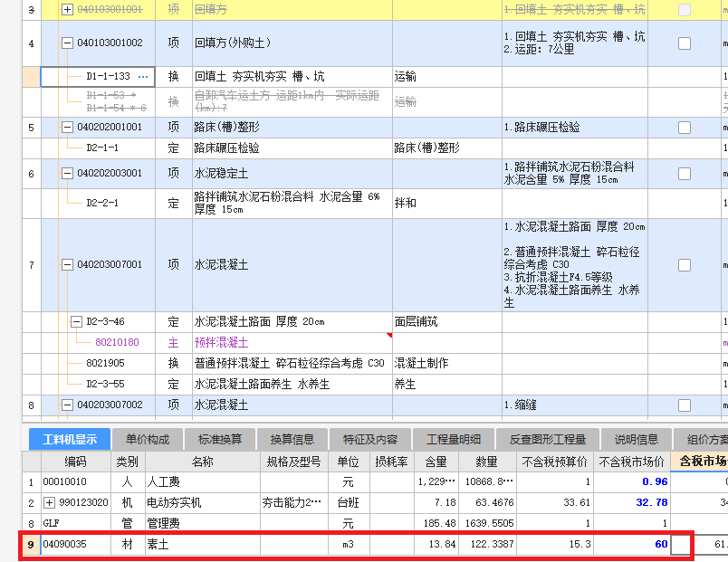Open the 单价构成 tab
Image resolution: width=728 pixels, height=562 pixels.
(148, 439)
